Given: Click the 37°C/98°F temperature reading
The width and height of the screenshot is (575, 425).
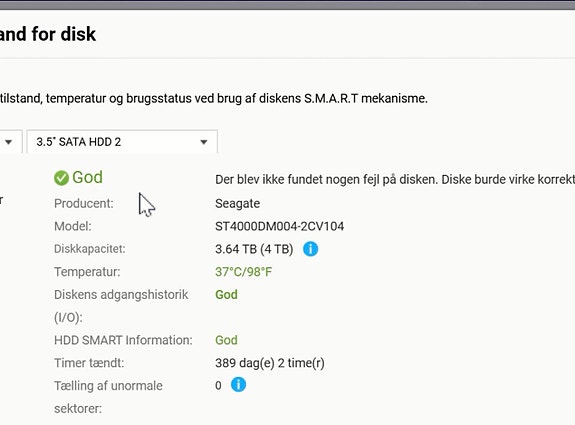Looking at the screenshot, I should [x=243, y=272].
